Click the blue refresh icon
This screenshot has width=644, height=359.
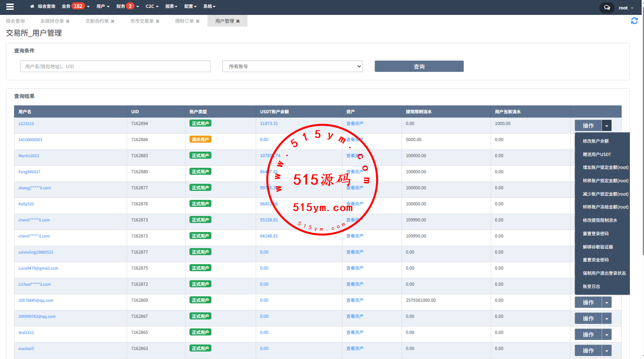tap(634, 21)
